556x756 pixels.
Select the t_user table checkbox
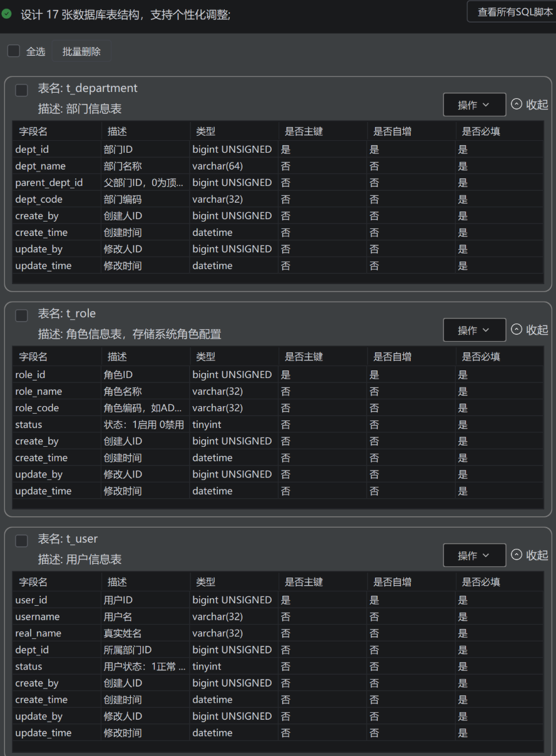pos(21,541)
